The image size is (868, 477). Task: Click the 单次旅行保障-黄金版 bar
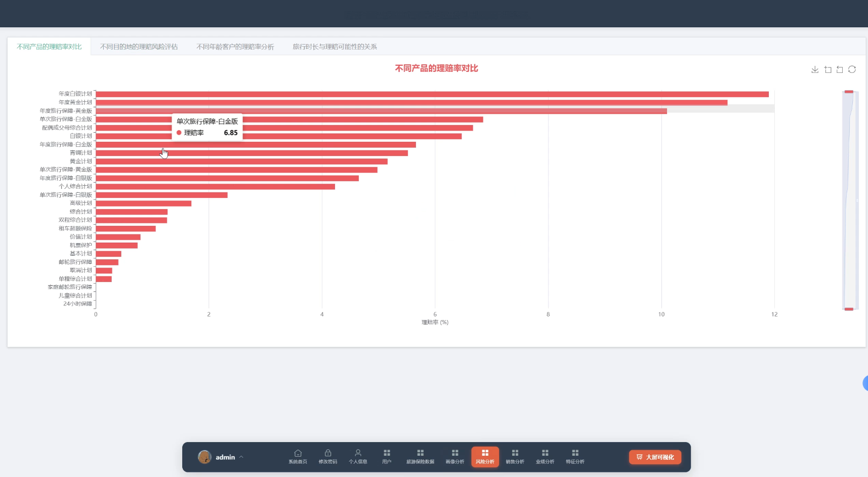coord(236,170)
